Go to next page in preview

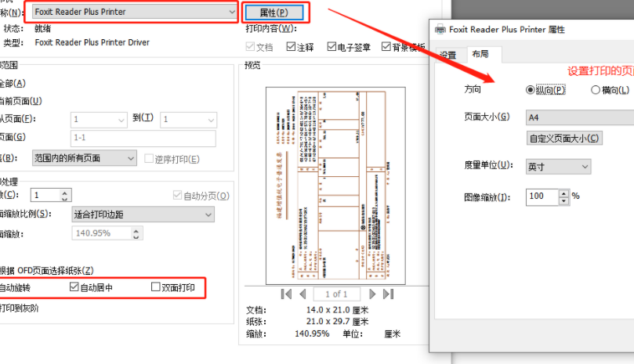(372, 294)
